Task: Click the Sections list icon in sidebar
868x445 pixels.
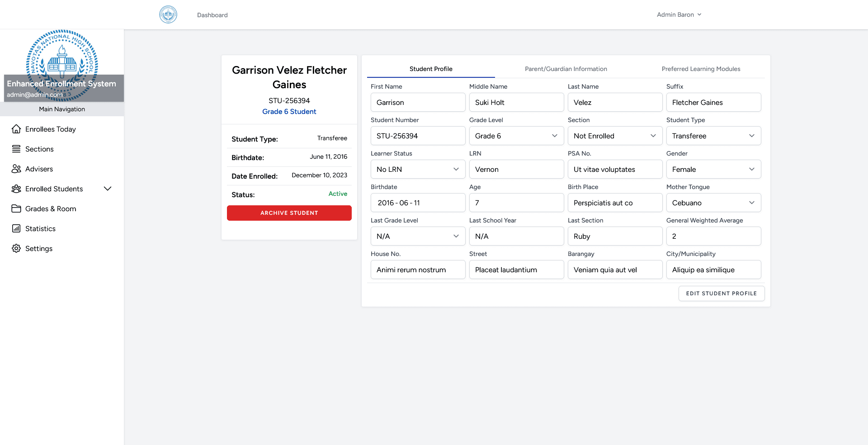Action: click(x=16, y=149)
